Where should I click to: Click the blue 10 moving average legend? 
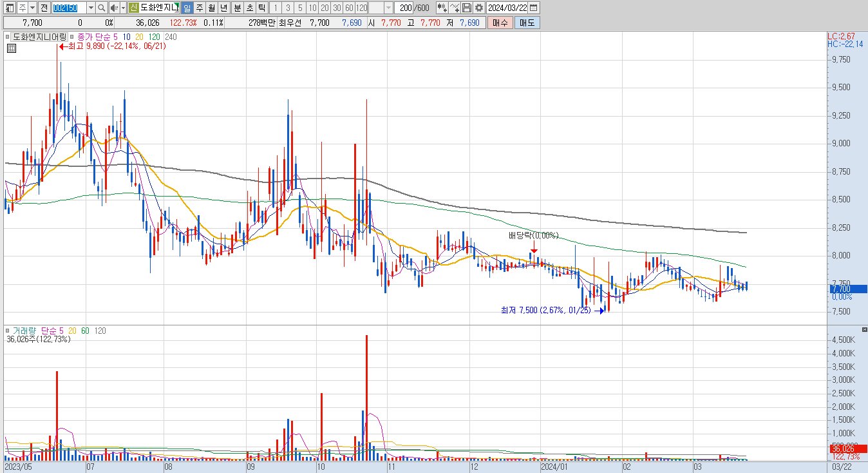coord(127,37)
